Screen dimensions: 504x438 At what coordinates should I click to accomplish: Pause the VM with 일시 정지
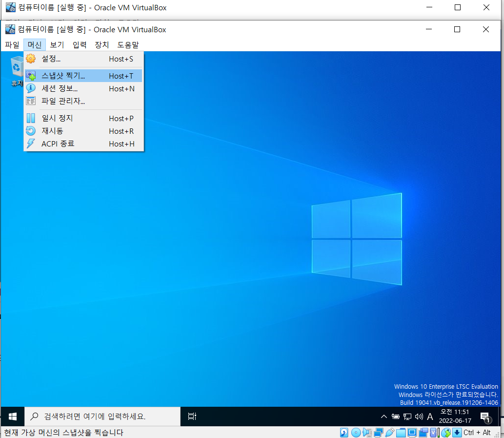[x=83, y=118]
